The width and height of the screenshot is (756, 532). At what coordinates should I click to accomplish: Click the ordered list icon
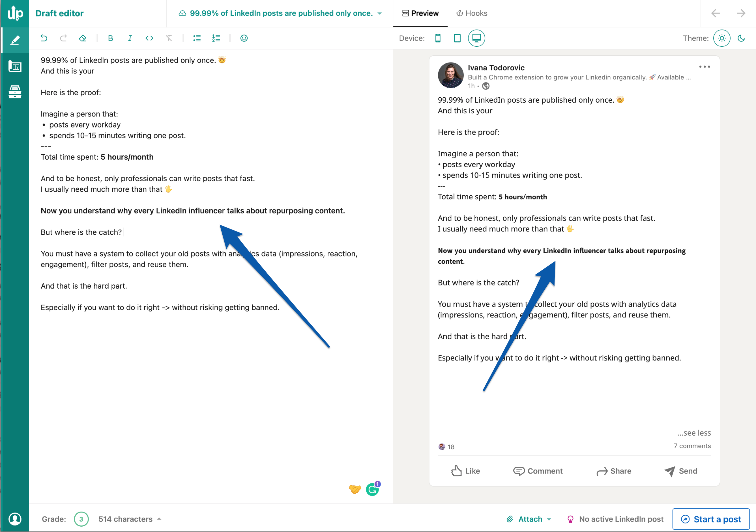[216, 38]
